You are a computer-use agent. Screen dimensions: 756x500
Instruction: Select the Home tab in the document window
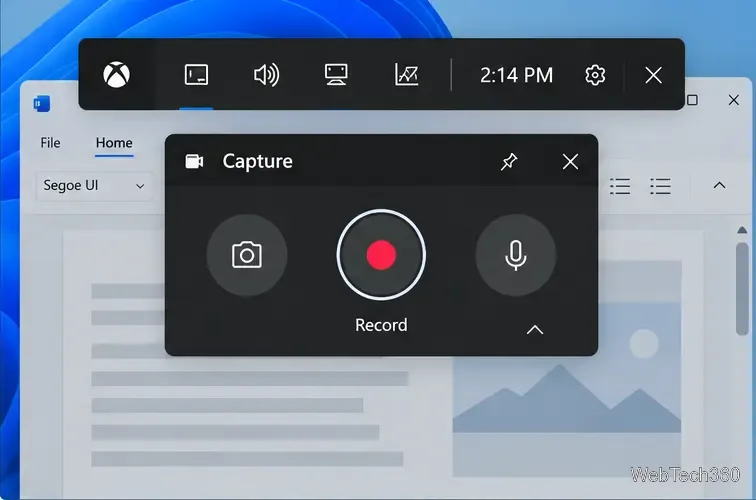tap(114, 143)
